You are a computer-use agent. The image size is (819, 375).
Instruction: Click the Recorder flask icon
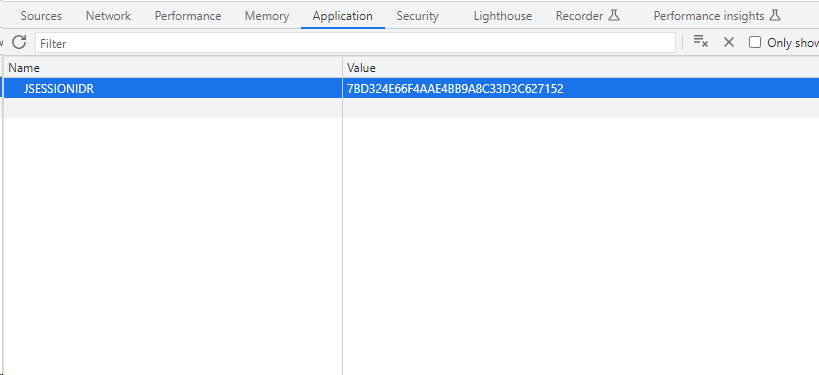coord(614,16)
